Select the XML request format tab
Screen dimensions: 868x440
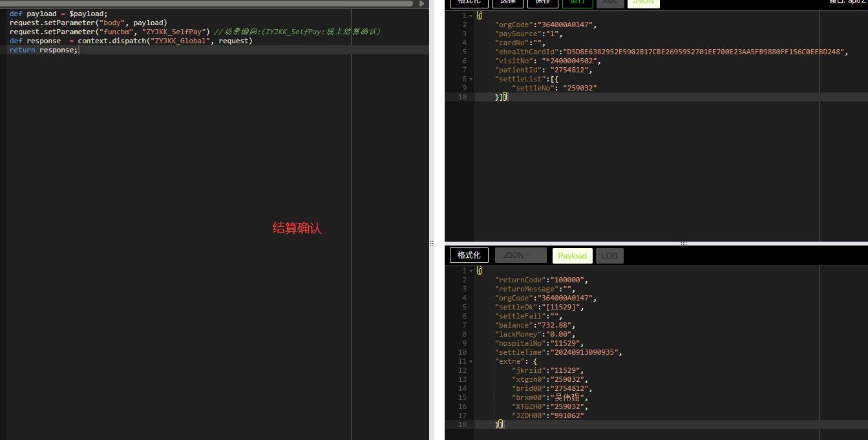coord(609,2)
